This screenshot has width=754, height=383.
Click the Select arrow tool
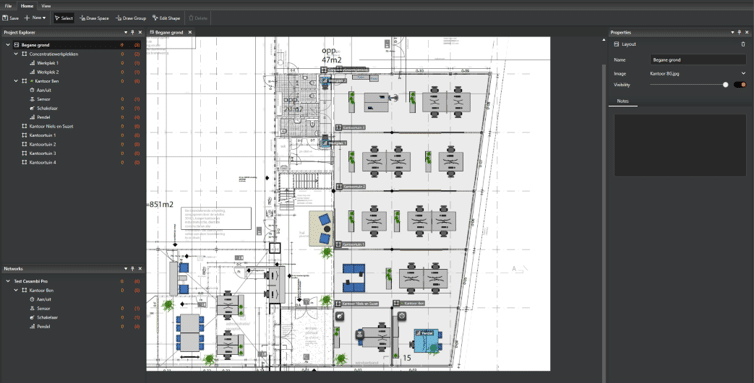click(x=63, y=18)
